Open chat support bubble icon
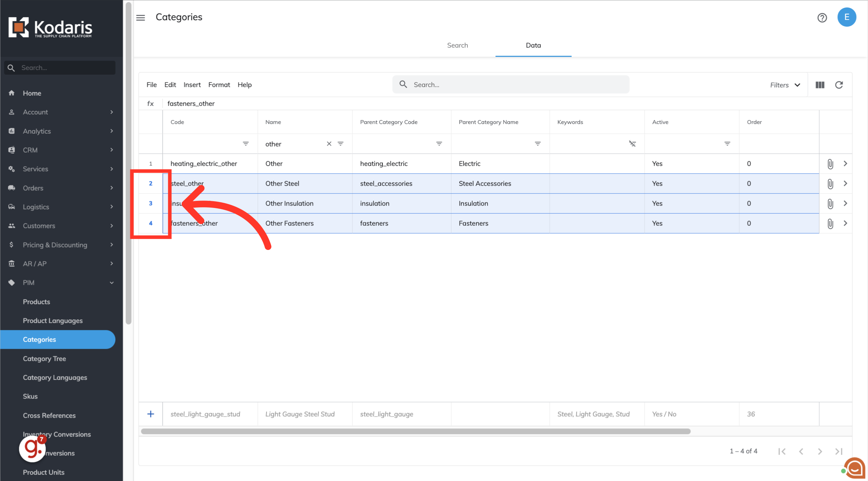 click(855, 468)
